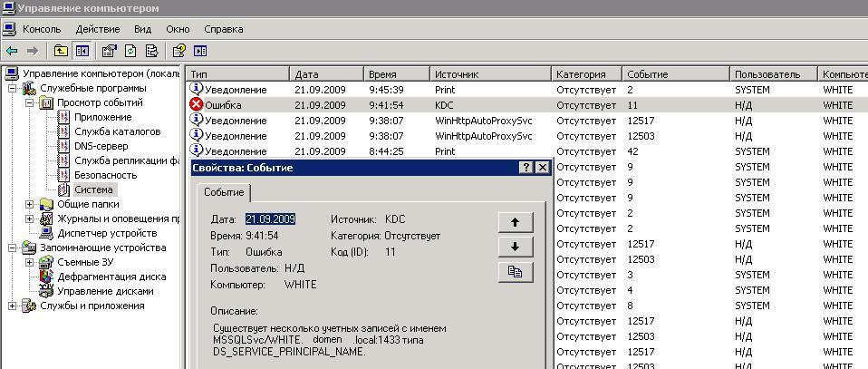The height and width of the screenshot is (369, 868).
Task: Click the Up one level folder icon
Action: tap(61, 51)
